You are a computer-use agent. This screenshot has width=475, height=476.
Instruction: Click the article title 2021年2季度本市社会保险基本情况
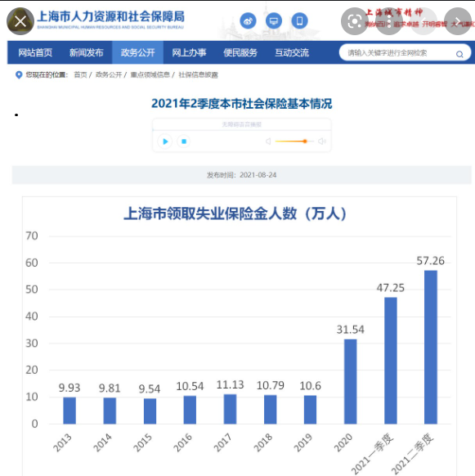[x=242, y=104]
